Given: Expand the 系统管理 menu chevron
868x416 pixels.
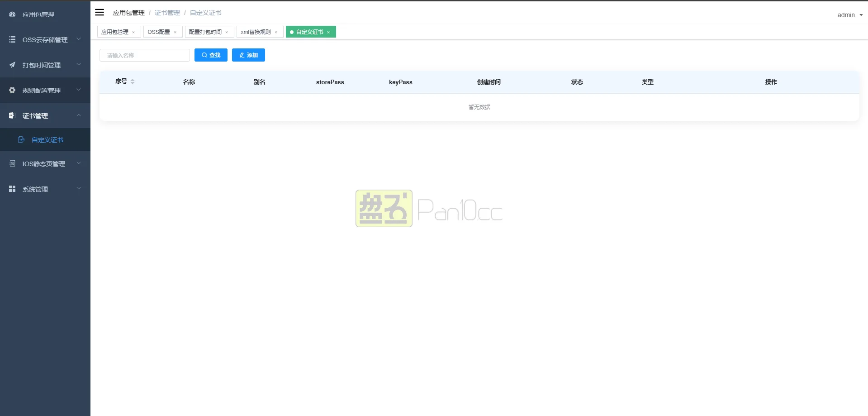Looking at the screenshot, I should (79, 189).
